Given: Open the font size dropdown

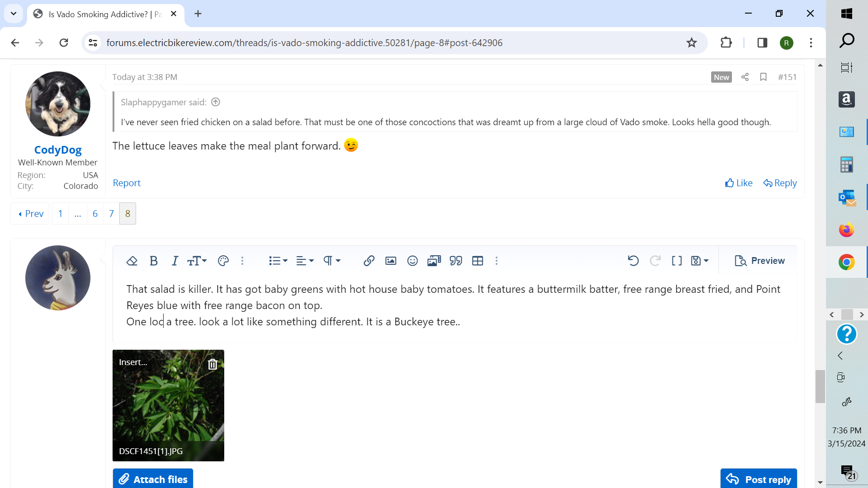Looking at the screenshot, I should (197, 261).
